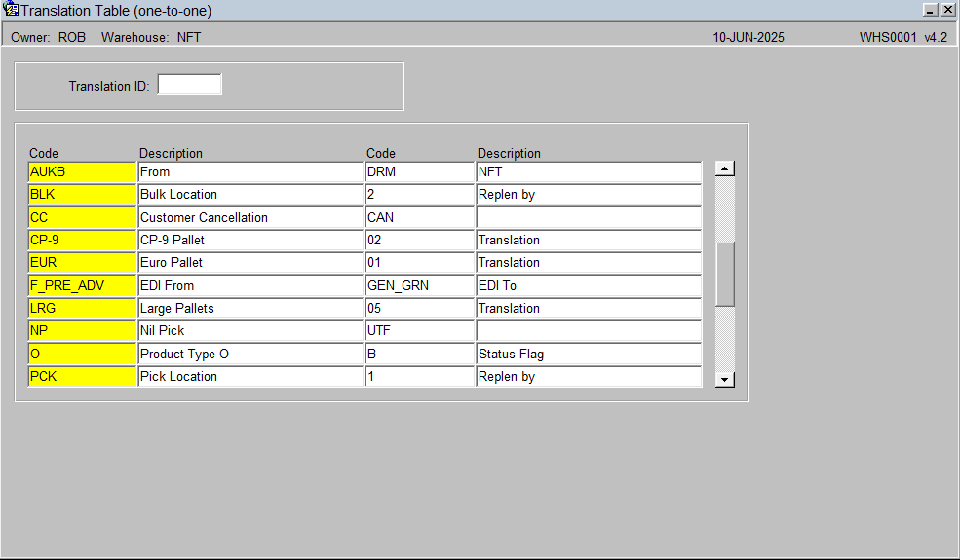The width and height of the screenshot is (960, 560).
Task: Select the F_PRE_ADV code cell
Action: 82,285
